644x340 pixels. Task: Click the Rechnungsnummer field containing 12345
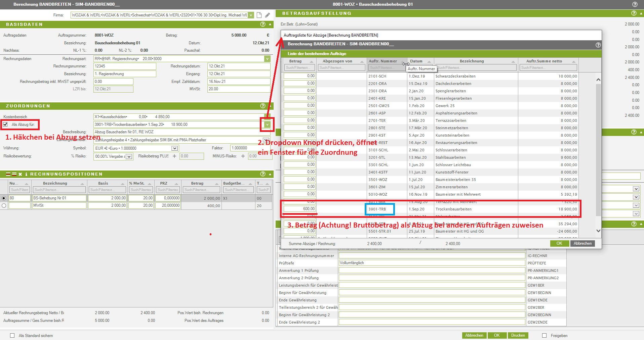coord(125,66)
